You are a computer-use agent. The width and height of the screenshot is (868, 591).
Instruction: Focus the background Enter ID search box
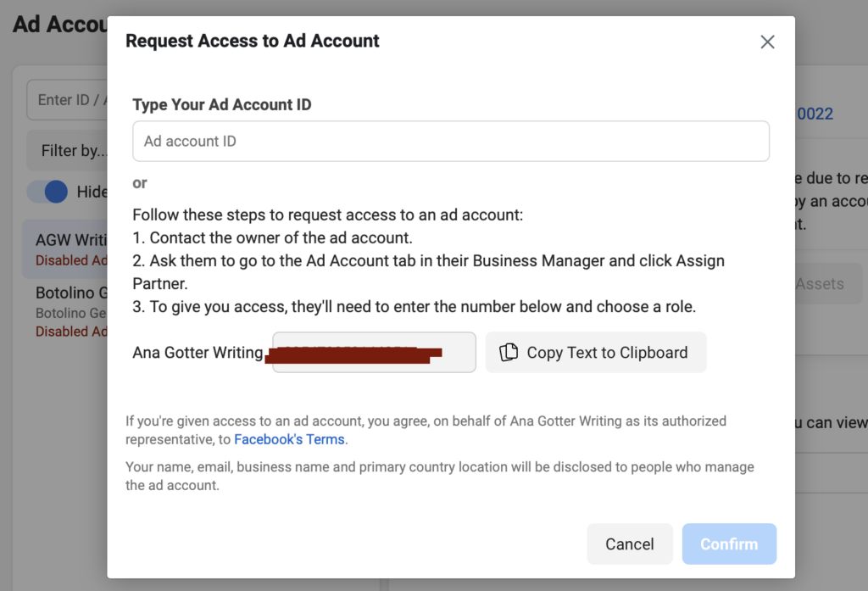[68, 100]
